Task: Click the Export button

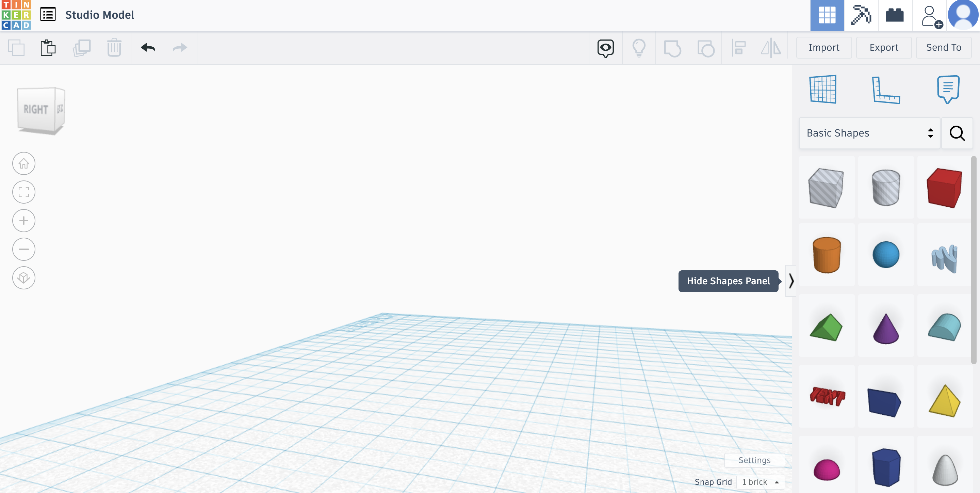Action: (883, 47)
